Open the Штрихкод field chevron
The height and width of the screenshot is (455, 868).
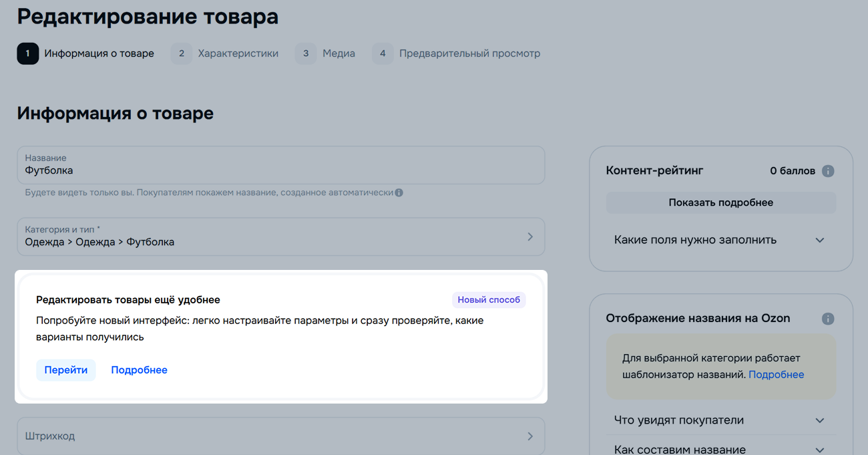pyautogui.click(x=530, y=436)
